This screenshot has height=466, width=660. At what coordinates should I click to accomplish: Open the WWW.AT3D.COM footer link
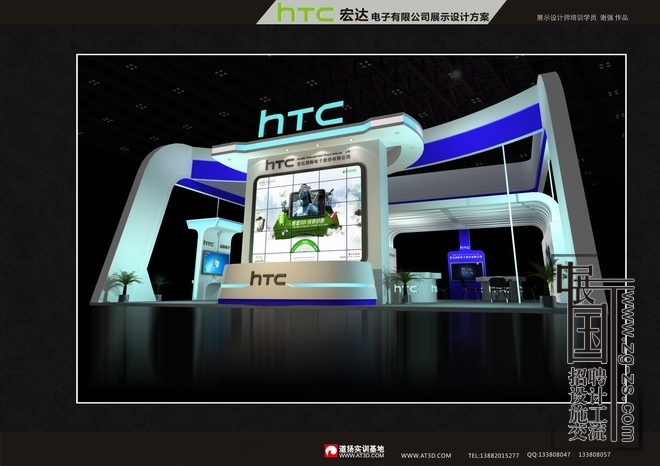[x=426, y=455]
